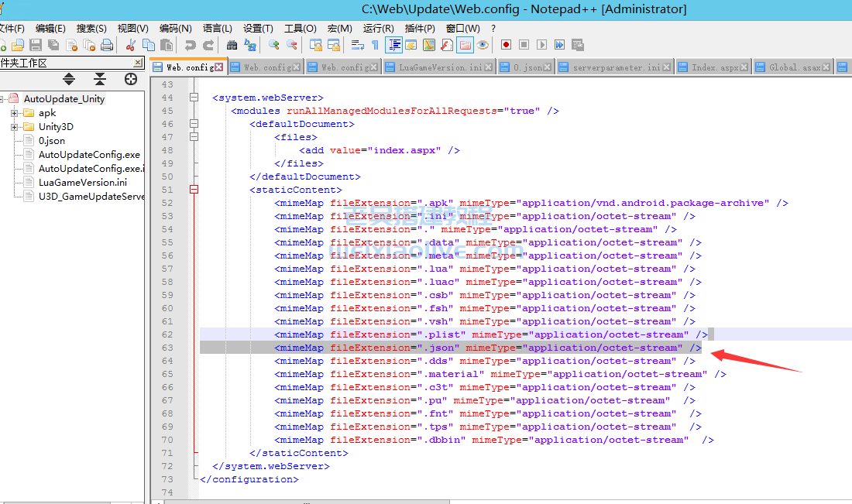Click the Save floppy disk icon

pos(36,45)
